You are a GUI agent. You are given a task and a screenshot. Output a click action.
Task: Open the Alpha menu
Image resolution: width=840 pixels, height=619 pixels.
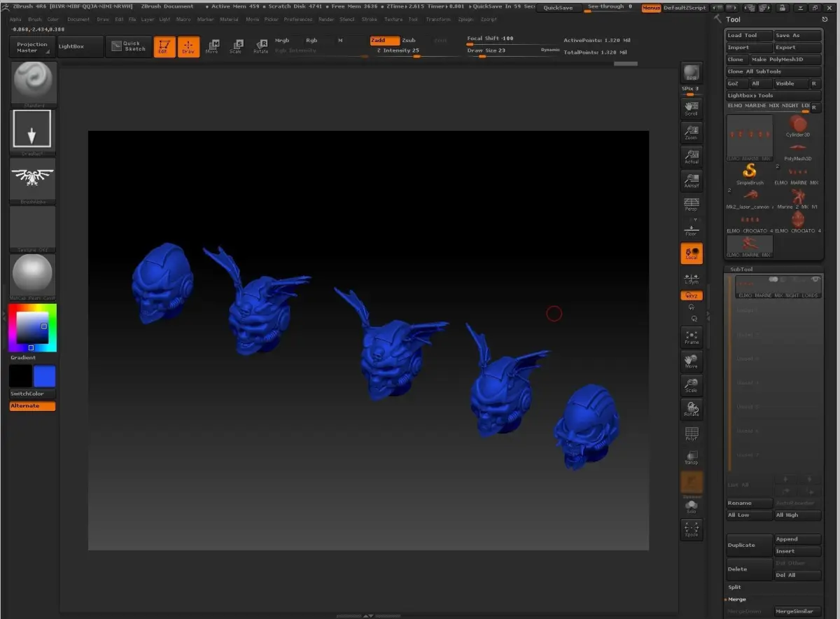pos(15,20)
